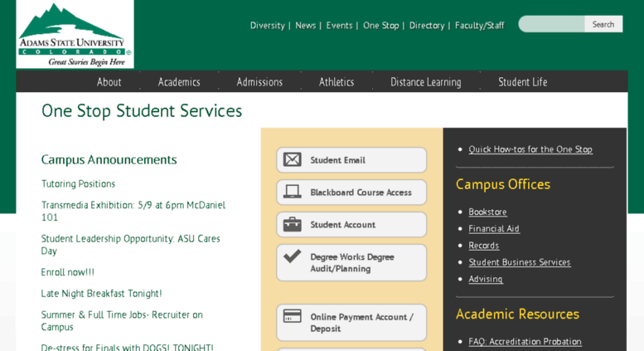The width and height of the screenshot is (644, 351).
Task: Open Student Business Services link
Action: click(520, 262)
